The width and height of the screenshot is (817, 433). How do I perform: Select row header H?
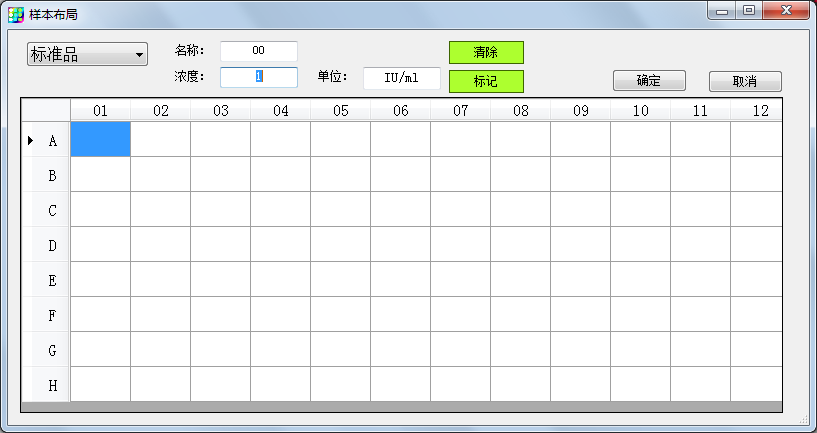(x=46, y=385)
